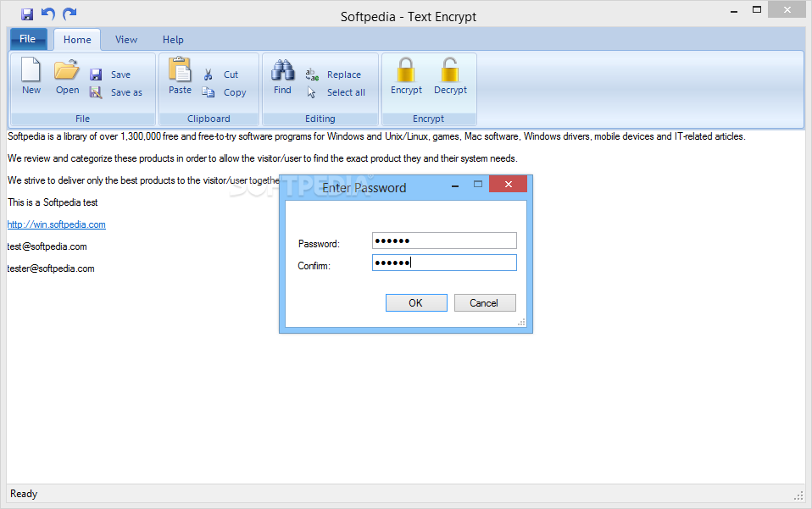The width and height of the screenshot is (812, 509).
Task: Click the Redo arrow in title bar
Action: [70, 14]
